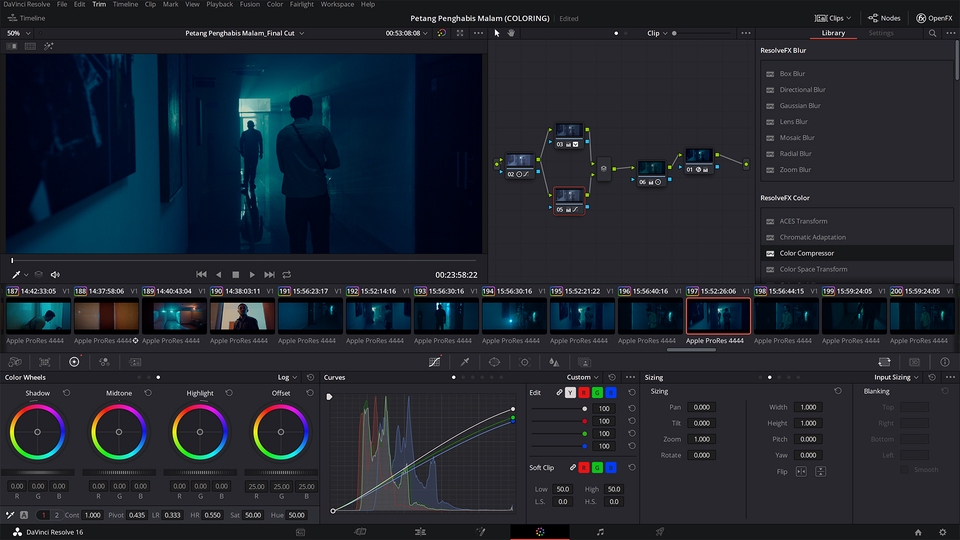Enable the Y luminance curve button
This screenshot has width=960, height=540.
point(570,393)
